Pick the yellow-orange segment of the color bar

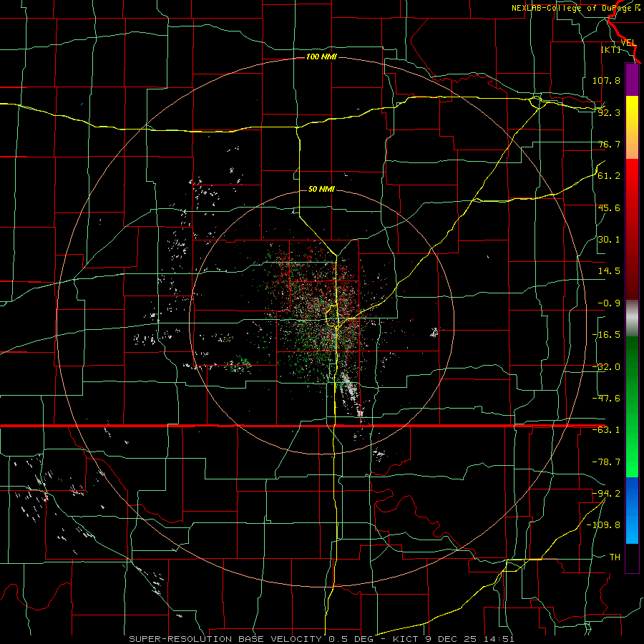click(x=632, y=127)
